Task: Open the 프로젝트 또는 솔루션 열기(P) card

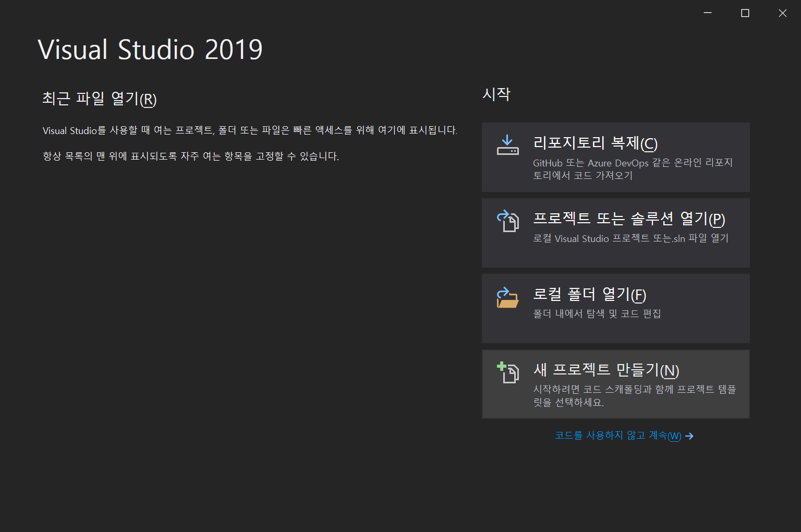Action: click(x=615, y=233)
